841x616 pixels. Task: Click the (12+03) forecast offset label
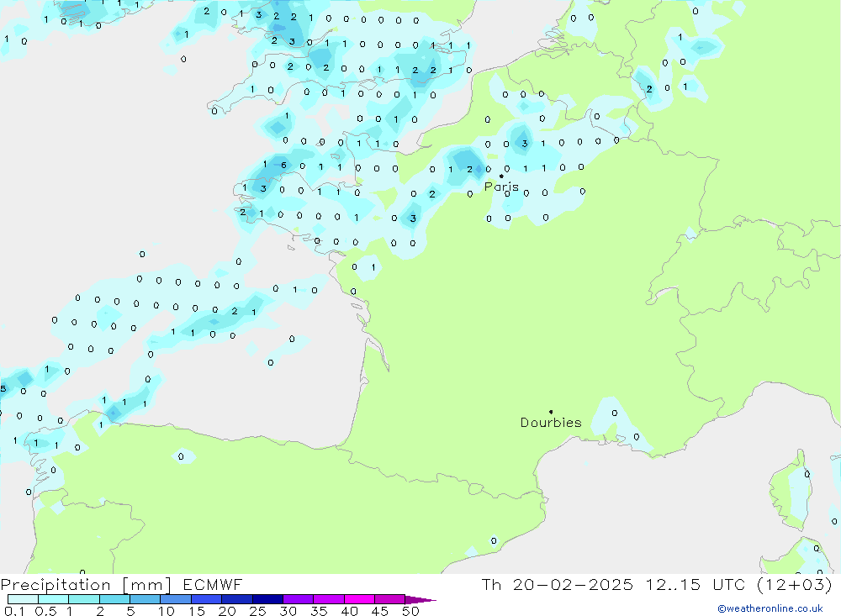795,585
